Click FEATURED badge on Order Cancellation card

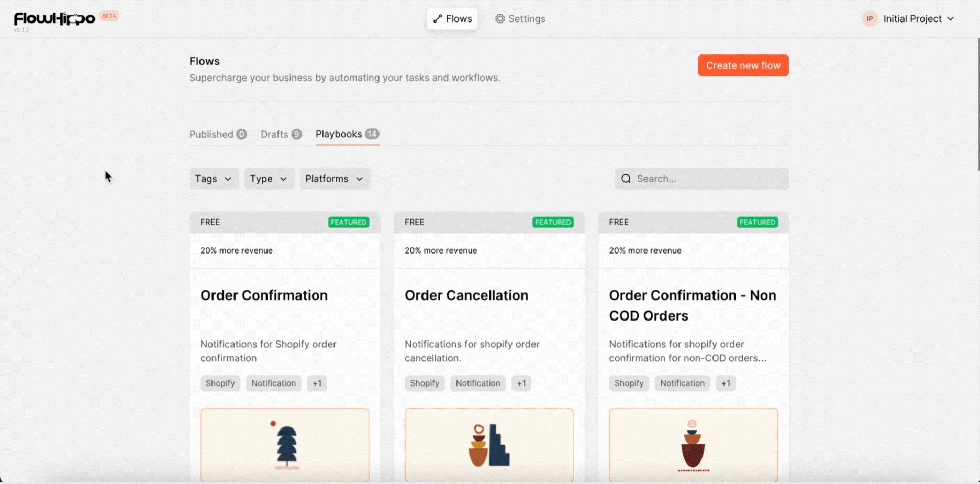pos(553,222)
